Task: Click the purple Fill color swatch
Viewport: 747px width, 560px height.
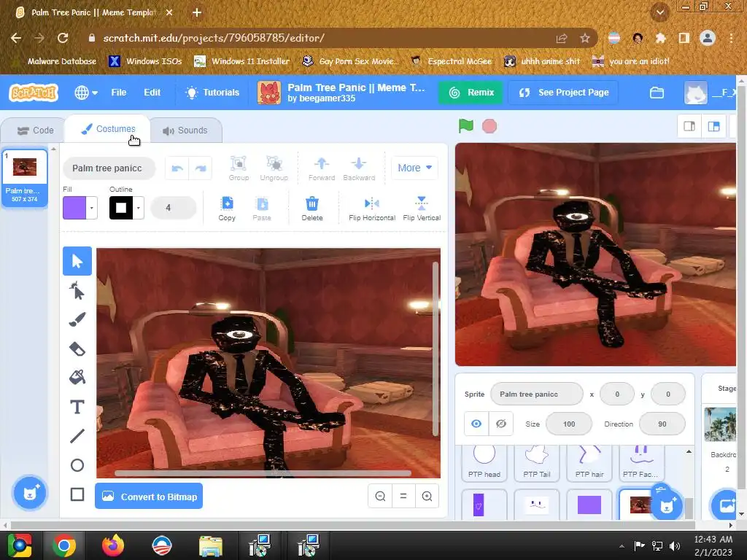Action: tap(75, 208)
